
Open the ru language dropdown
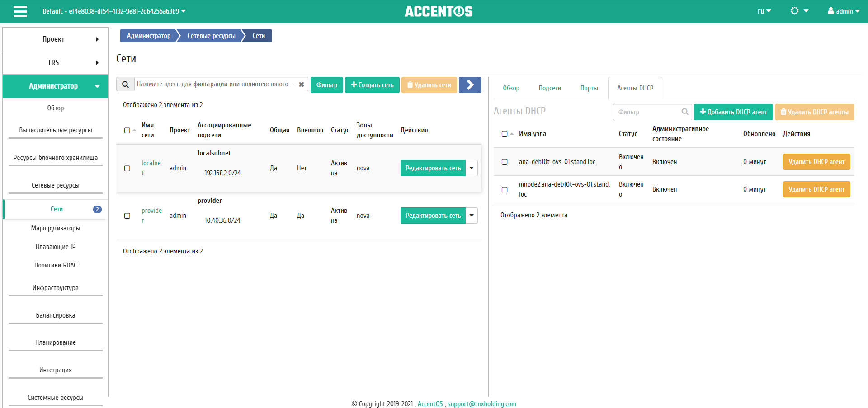pyautogui.click(x=764, y=11)
